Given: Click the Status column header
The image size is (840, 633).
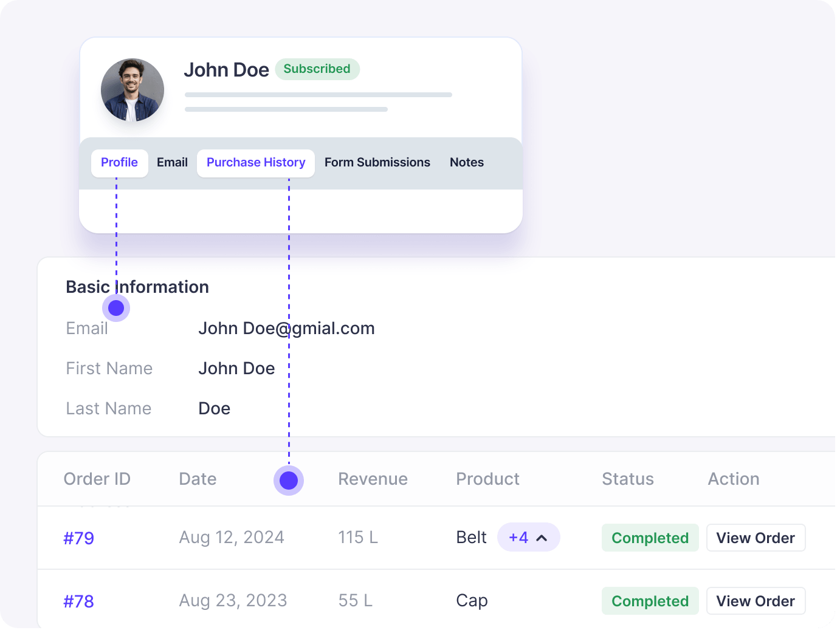Looking at the screenshot, I should (x=628, y=479).
